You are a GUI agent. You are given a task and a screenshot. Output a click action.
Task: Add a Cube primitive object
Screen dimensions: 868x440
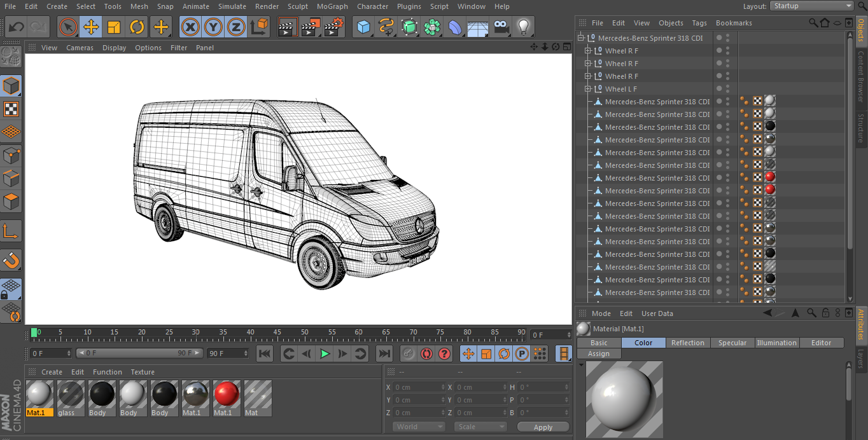pos(363,27)
